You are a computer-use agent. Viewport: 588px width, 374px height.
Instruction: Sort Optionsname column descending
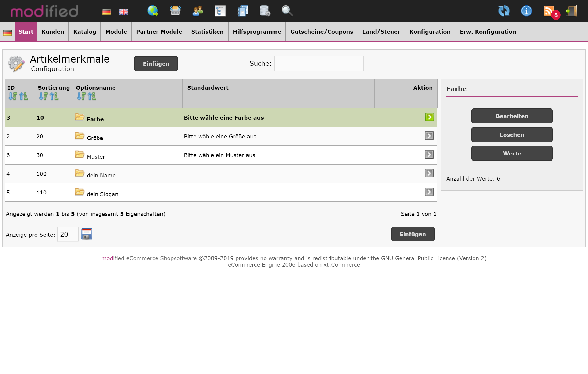(81, 96)
